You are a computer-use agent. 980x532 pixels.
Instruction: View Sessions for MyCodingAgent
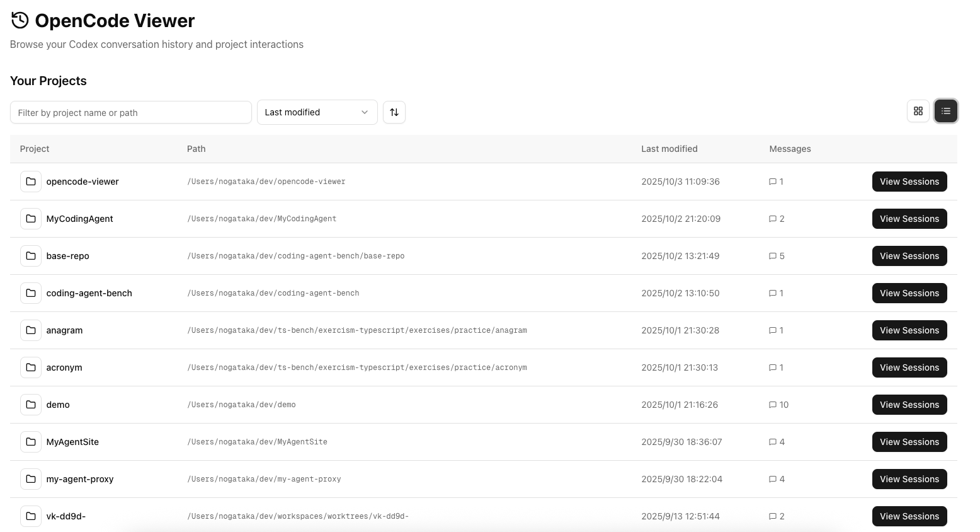pos(909,219)
